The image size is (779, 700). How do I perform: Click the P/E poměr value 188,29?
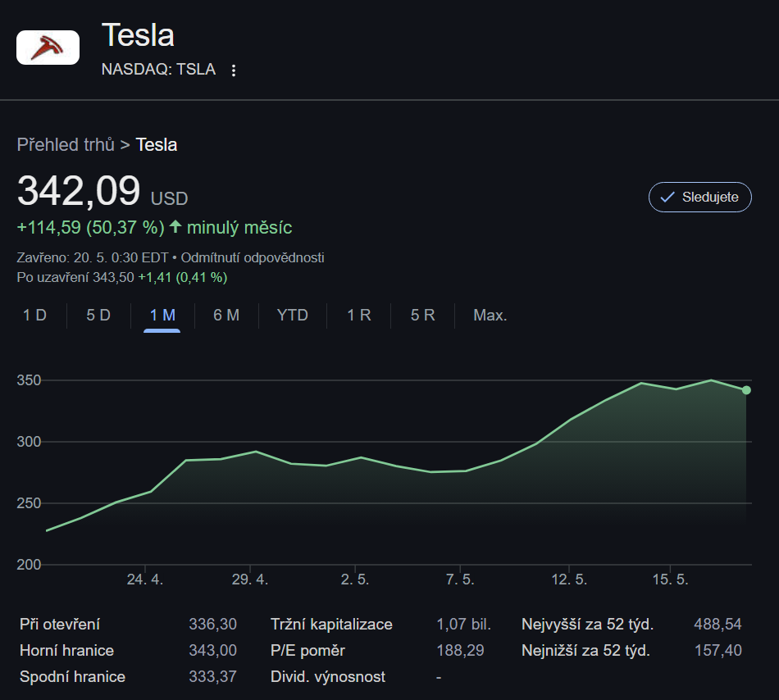(x=460, y=650)
